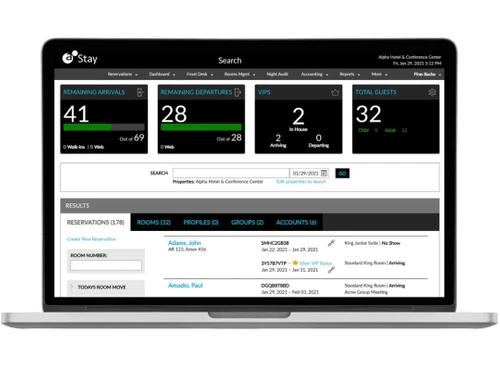This screenshot has height=375, width=500.
Task: Expand the Today's Room Move section
Action: pos(106,287)
